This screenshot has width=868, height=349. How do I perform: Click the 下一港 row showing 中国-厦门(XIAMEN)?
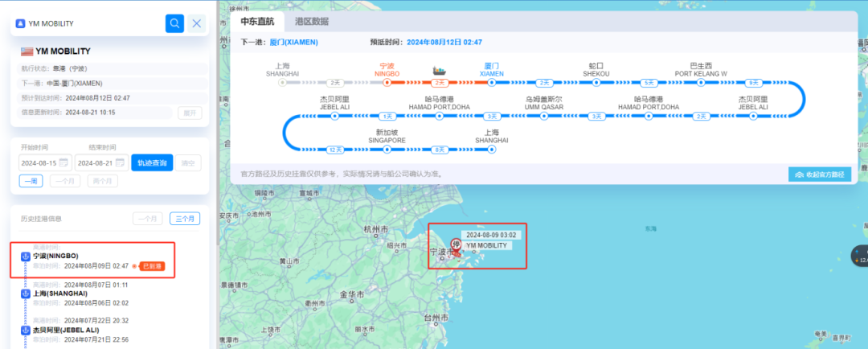pos(111,84)
